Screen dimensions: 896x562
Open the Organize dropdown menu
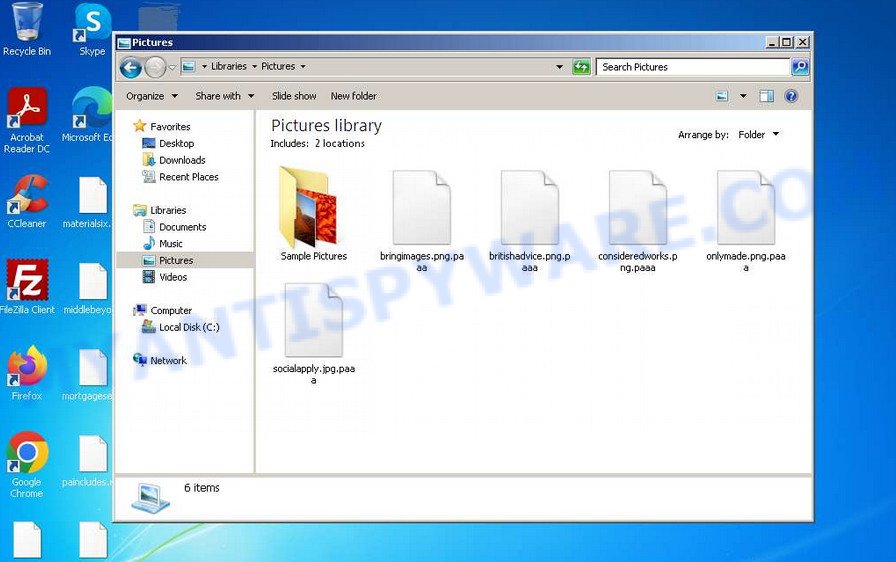tap(151, 96)
